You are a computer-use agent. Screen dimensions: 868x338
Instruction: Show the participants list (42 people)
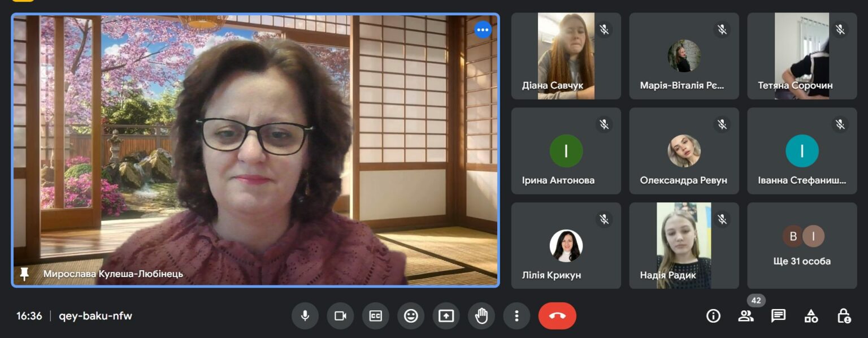746,316
